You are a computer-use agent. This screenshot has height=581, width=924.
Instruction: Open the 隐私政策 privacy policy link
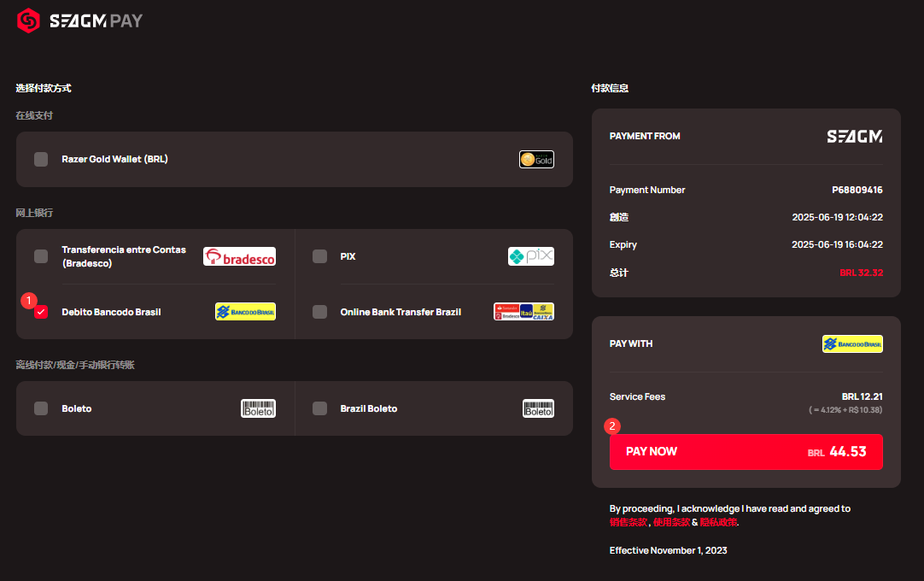coord(718,522)
